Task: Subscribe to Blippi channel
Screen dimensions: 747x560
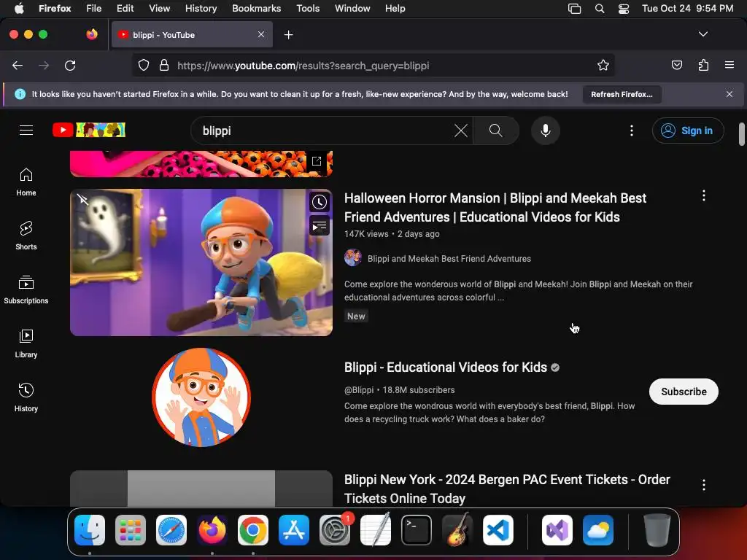Action: 684,392
